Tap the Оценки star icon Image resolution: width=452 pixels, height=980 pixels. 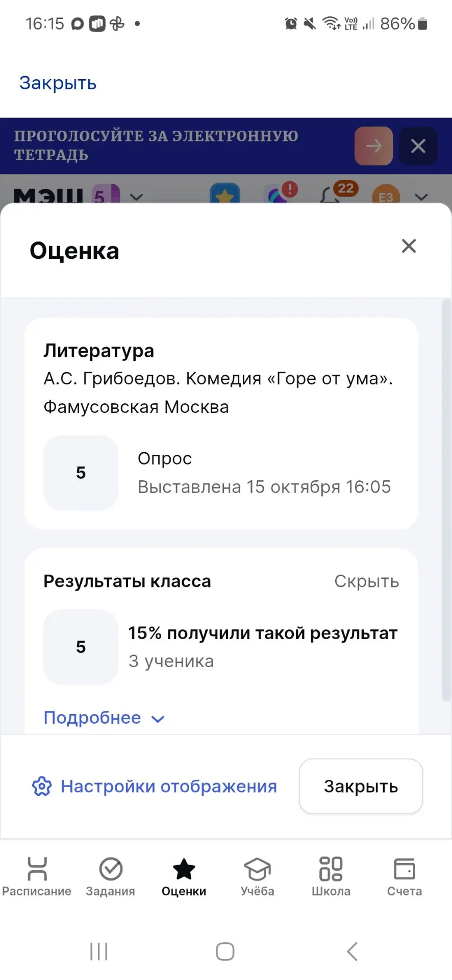(184, 869)
